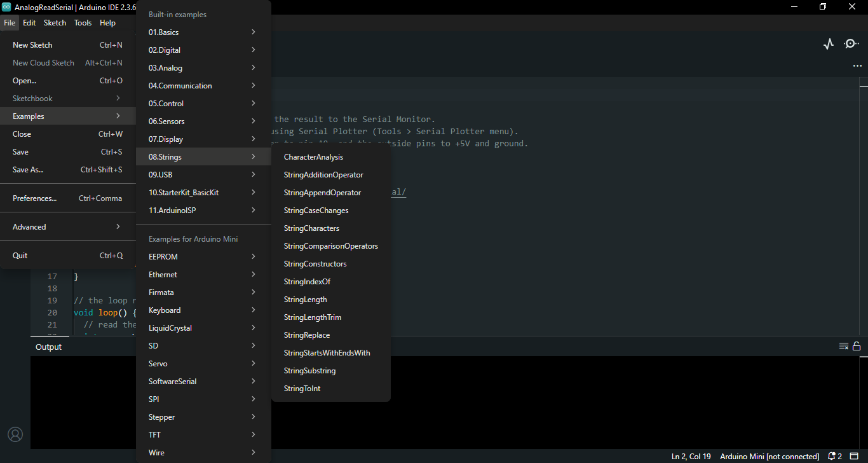The height and width of the screenshot is (463, 868).
Task: Click Arduino Mini board status text
Action: pos(769,457)
